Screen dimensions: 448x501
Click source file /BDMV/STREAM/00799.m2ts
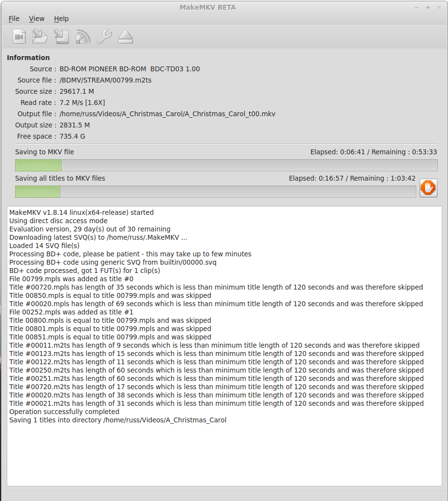pos(105,80)
